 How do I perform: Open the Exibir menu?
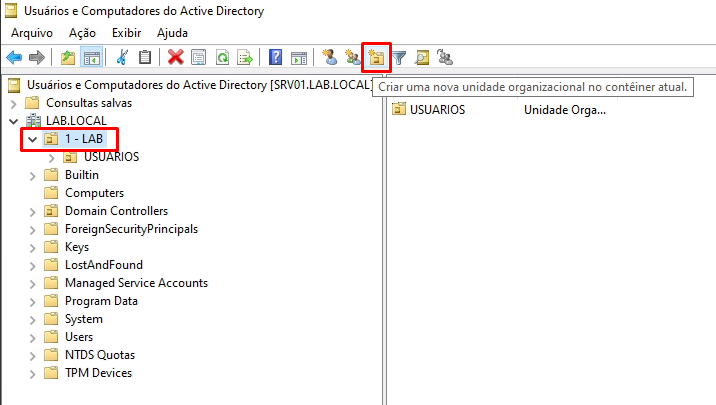point(126,33)
